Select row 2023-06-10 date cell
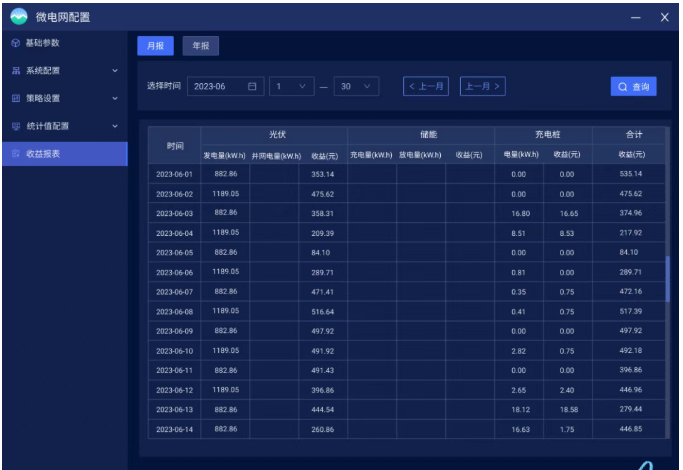Screen dimensions: 683x470 (174, 351)
